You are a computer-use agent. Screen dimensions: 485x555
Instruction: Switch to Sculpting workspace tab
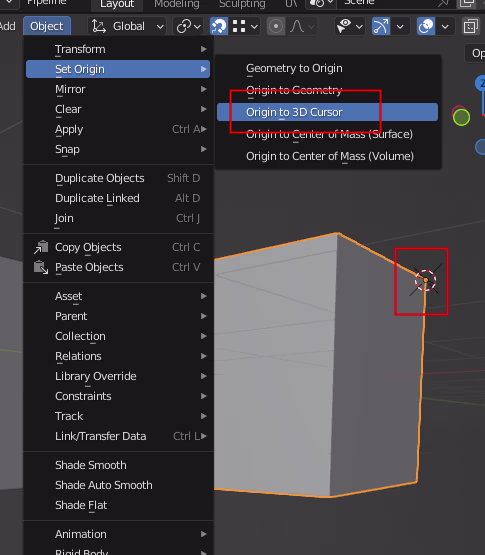(242, 4)
